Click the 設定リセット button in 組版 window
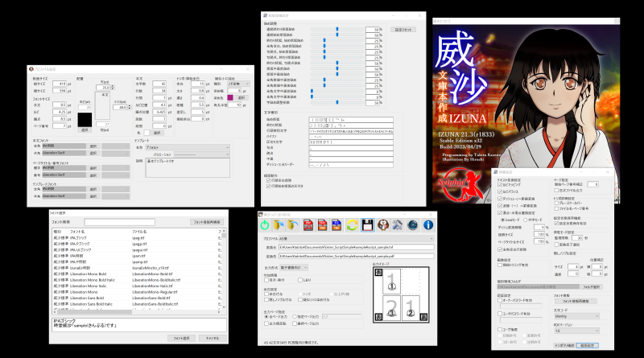 403,30
